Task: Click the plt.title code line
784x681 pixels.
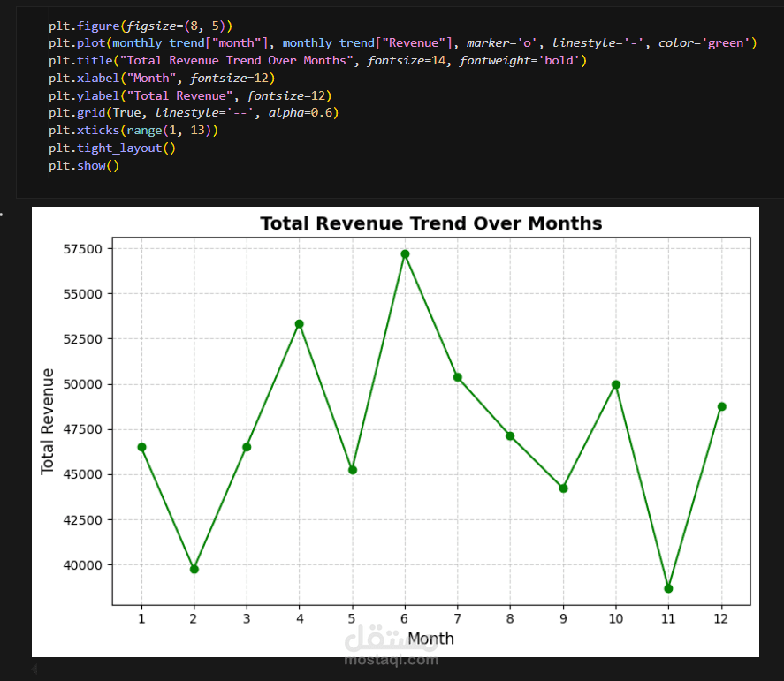Action: point(317,60)
